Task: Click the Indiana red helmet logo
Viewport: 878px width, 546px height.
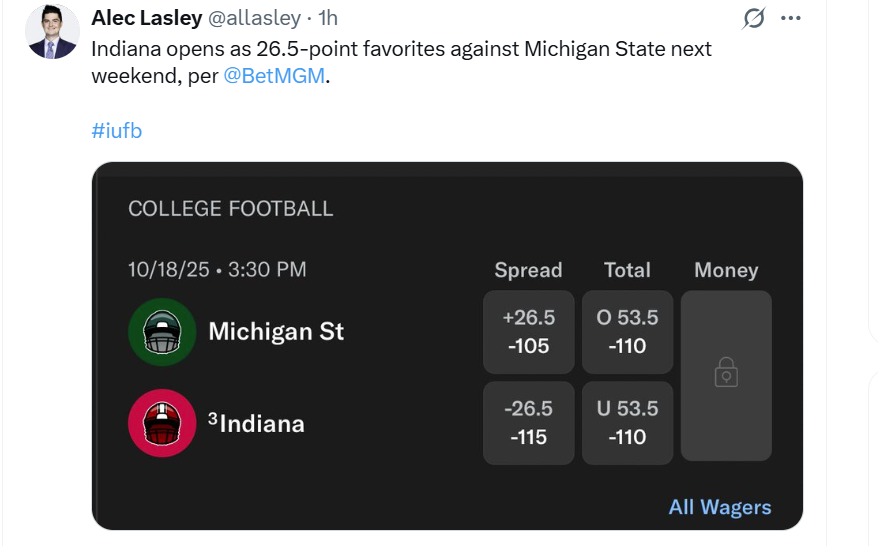Action: [x=161, y=423]
